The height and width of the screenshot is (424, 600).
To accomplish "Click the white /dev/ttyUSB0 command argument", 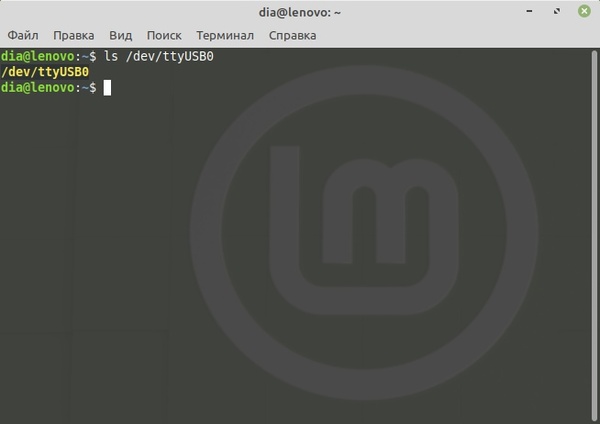I will [x=171, y=56].
